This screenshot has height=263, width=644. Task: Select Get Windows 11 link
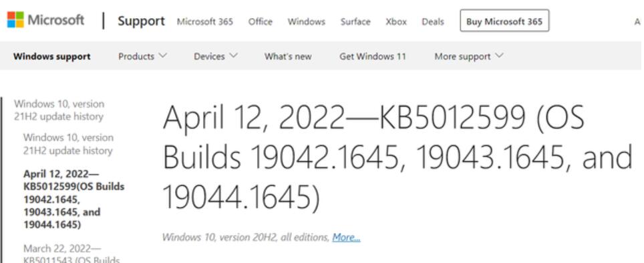tap(373, 56)
